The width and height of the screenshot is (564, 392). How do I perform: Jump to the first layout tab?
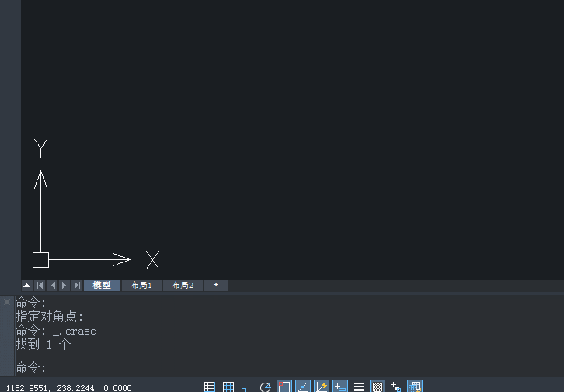pos(40,286)
